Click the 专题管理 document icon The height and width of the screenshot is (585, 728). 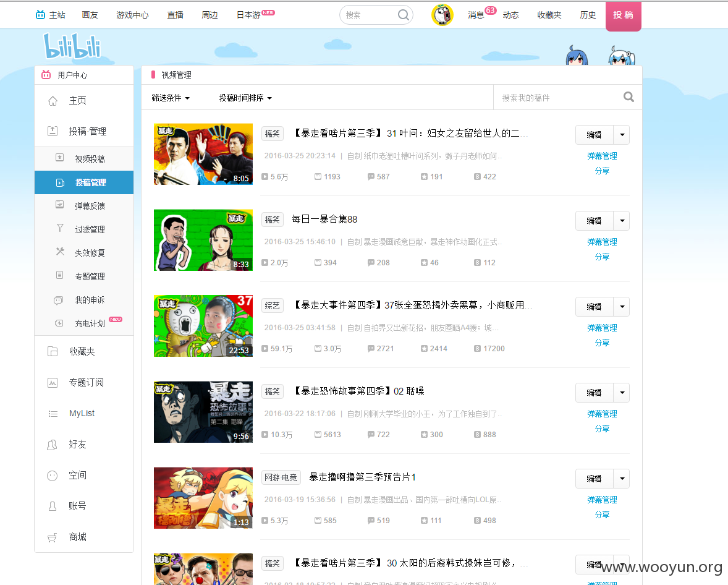[x=60, y=275]
